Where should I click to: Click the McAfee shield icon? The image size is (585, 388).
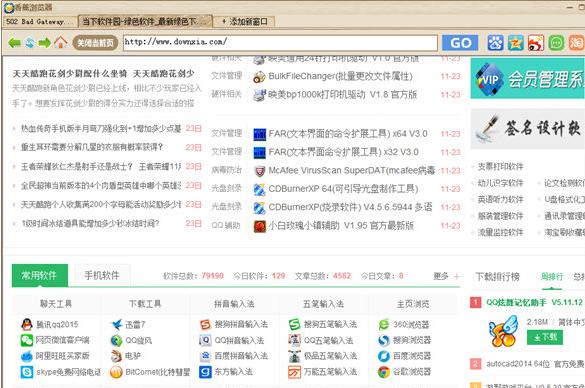point(259,171)
